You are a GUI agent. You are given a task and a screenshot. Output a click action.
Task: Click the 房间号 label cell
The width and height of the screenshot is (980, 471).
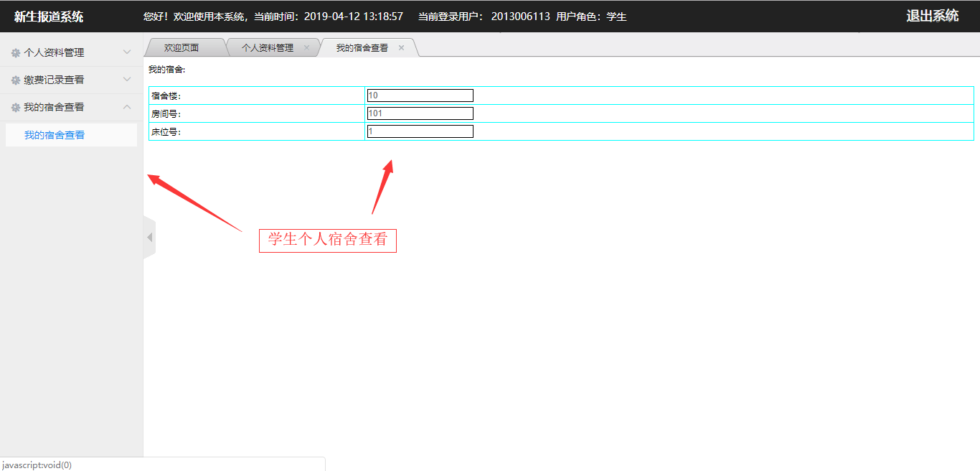point(257,113)
